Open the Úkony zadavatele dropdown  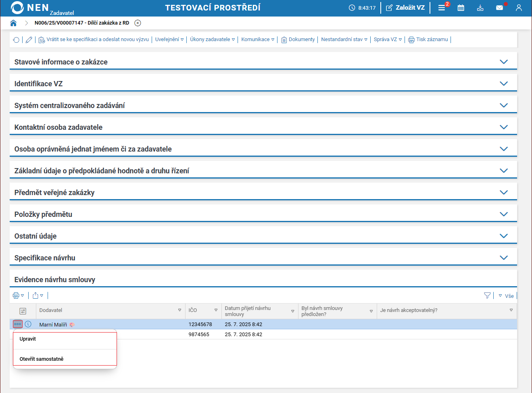tap(213, 40)
